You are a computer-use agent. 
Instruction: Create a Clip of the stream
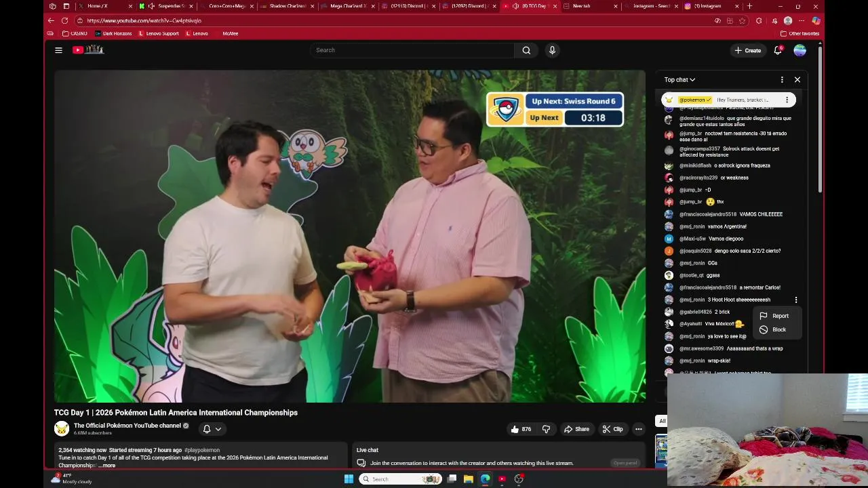[612, 429]
